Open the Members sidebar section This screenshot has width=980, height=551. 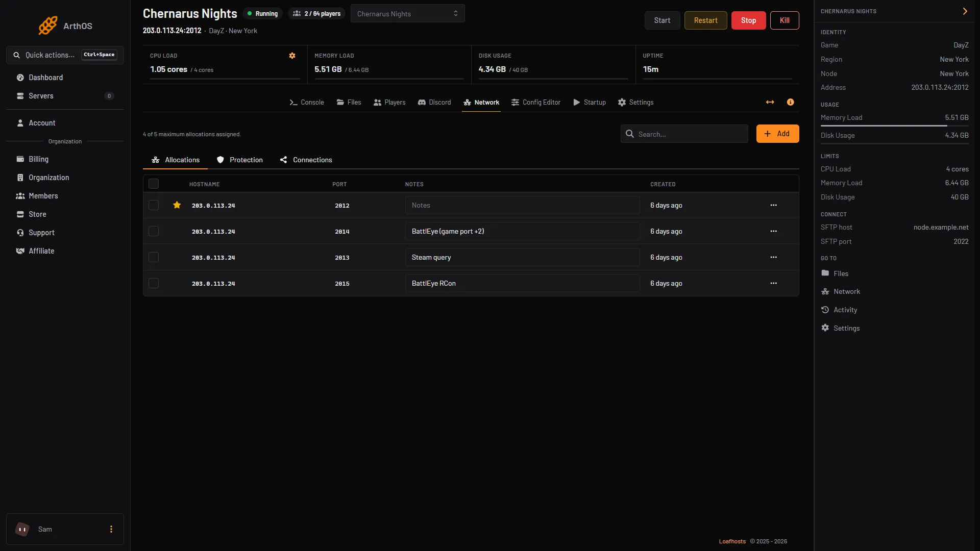click(65, 196)
